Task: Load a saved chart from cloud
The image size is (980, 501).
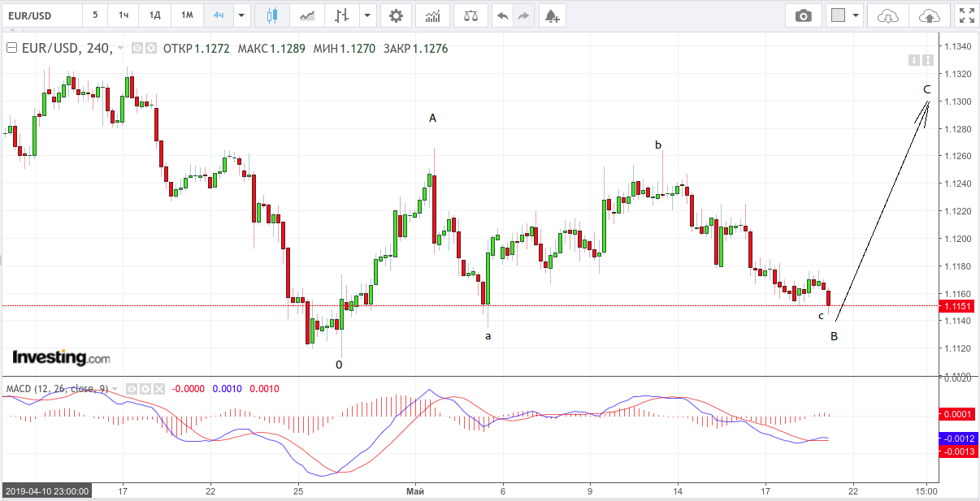Action: (888, 15)
